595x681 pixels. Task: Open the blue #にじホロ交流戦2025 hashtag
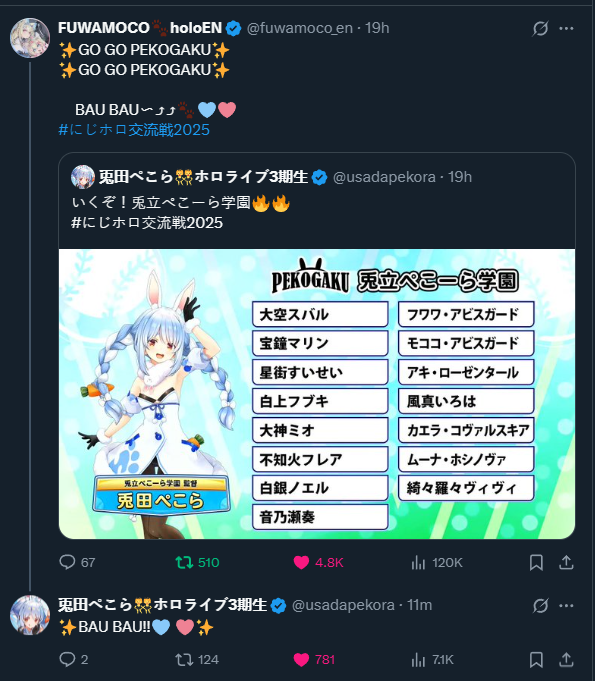(x=134, y=130)
